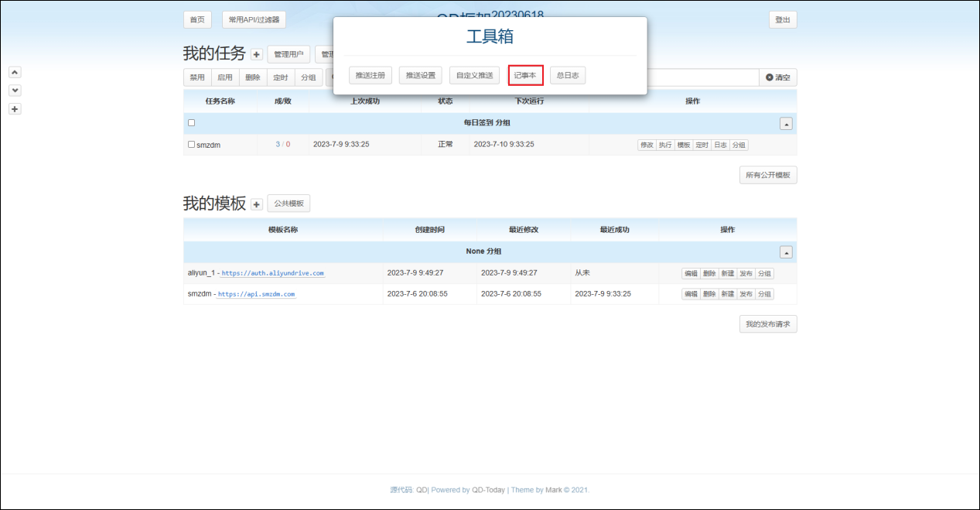This screenshot has height=510, width=980.
Task: Check the smzdm task checkbox
Action: point(192,145)
